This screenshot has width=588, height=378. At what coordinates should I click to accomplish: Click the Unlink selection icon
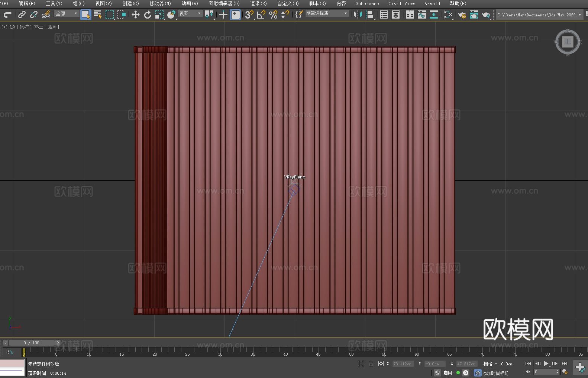point(34,14)
